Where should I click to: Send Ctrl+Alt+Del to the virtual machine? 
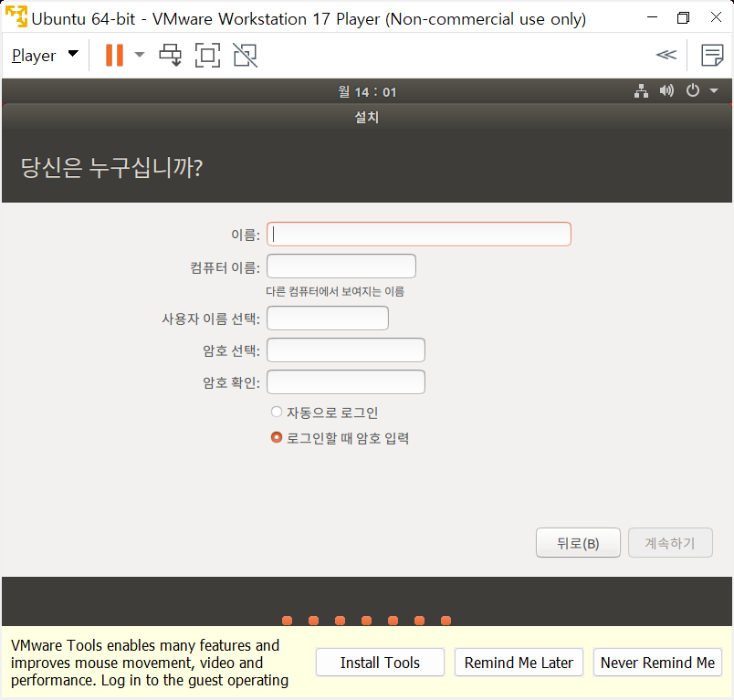[x=171, y=55]
